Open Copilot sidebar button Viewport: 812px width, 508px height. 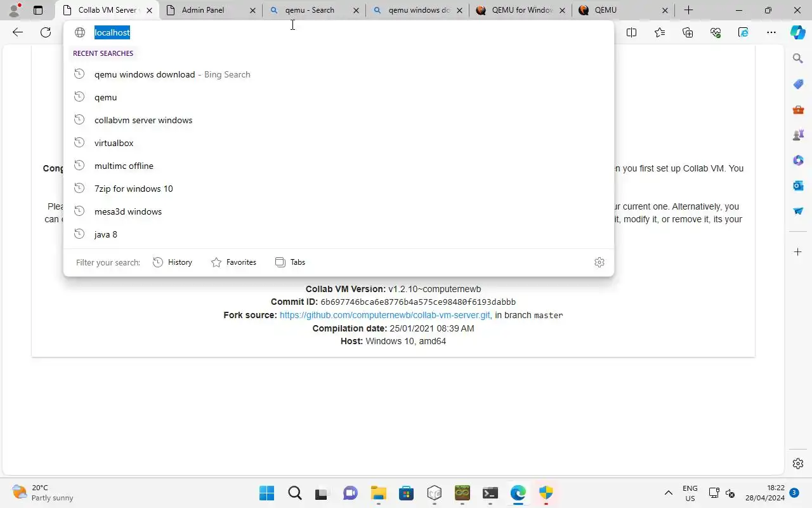pyautogui.click(x=798, y=32)
